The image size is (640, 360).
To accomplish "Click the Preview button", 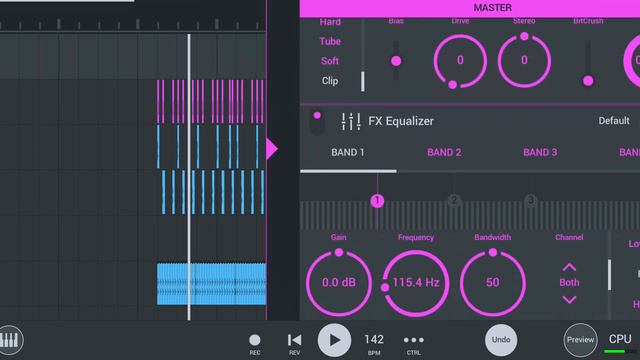I will tap(580, 340).
